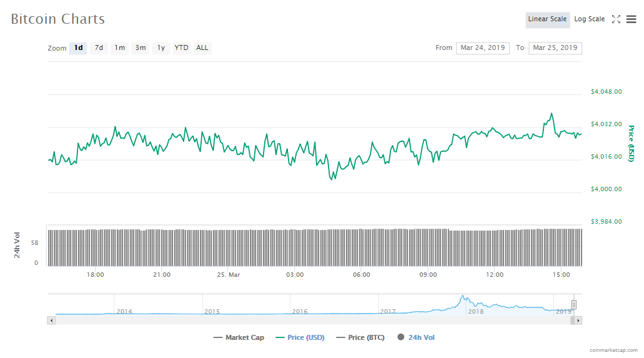Screen dimensions: 644x358
Task: Select 1y zoom range
Action: click(161, 48)
